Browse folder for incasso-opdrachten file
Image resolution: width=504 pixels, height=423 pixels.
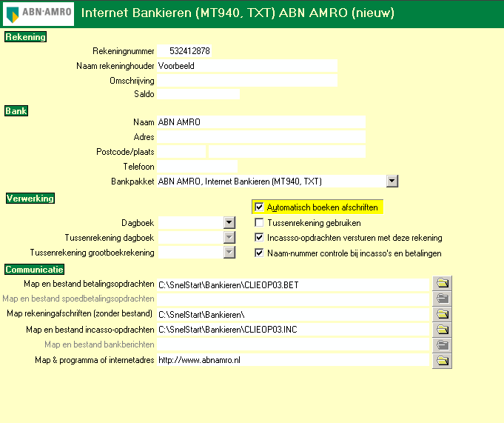[442, 330]
